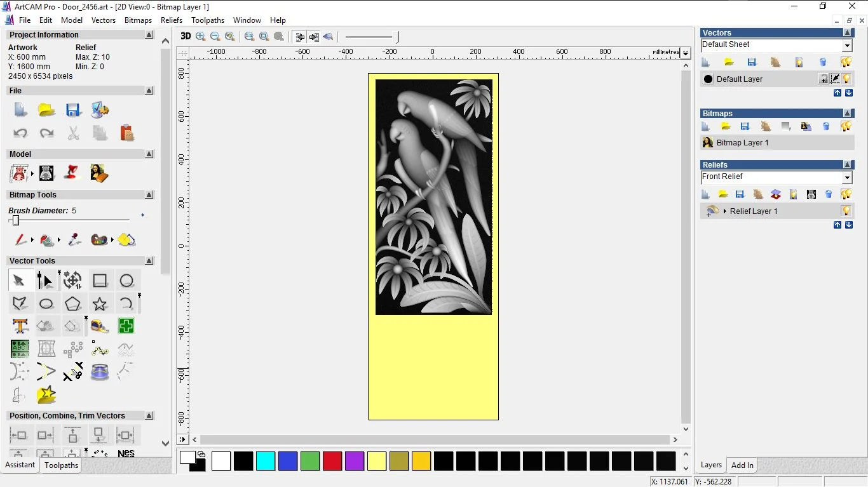This screenshot has width=868, height=487.
Task: Select the cyan color swatch
Action: click(266, 461)
